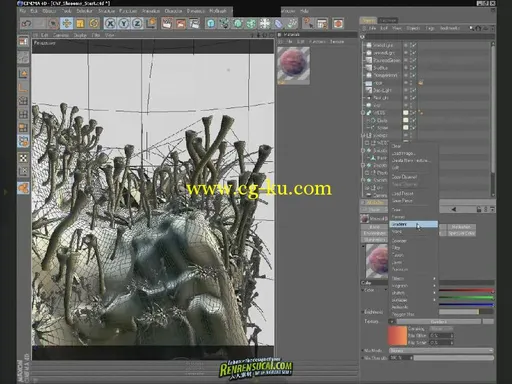Click the Gradient texture name bar
The width and height of the screenshot is (512, 384).
(x=439, y=322)
